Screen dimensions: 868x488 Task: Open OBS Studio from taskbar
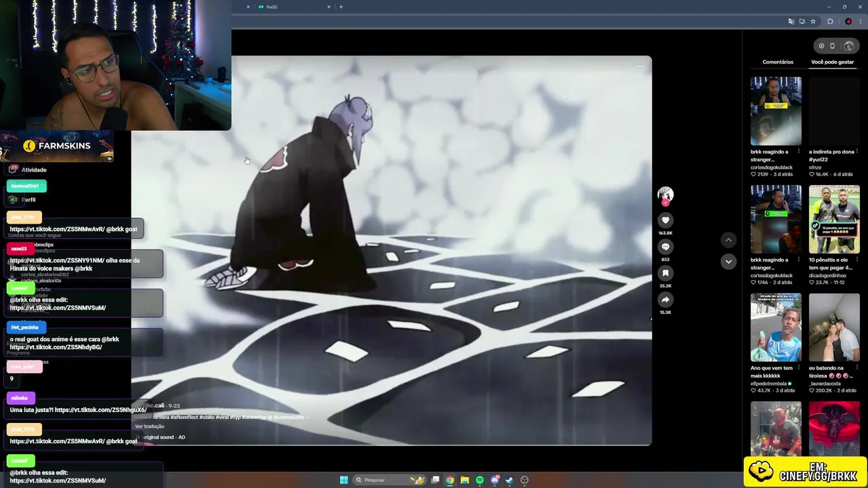pyautogui.click(x=524, y=480)
